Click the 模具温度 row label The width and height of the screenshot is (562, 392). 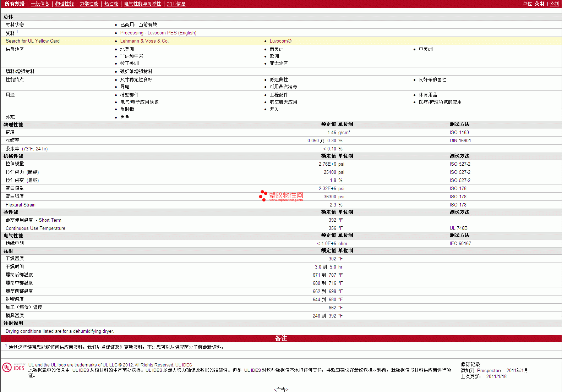pyautogui.click(x=15, y=316)
